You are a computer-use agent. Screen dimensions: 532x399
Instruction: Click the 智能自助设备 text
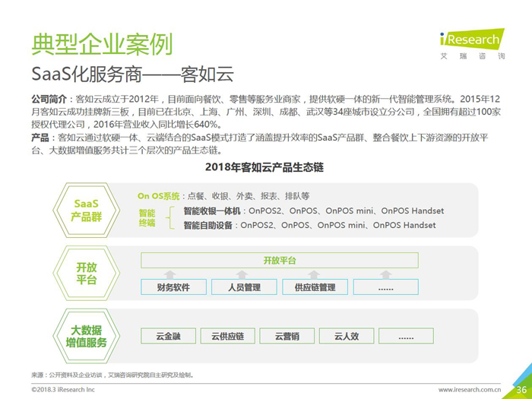[208, 225]
